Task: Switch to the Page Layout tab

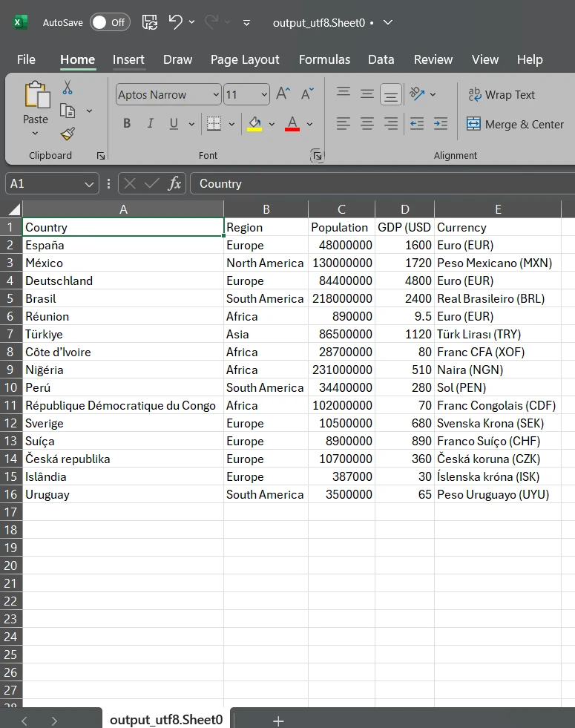Action: point(245,59)
